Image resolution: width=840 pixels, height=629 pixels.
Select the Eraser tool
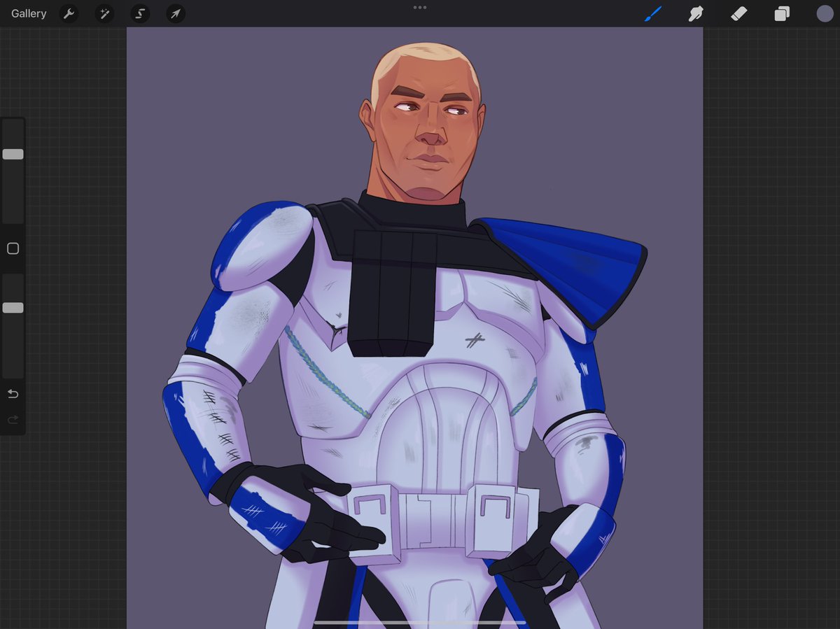click(739, 13)
